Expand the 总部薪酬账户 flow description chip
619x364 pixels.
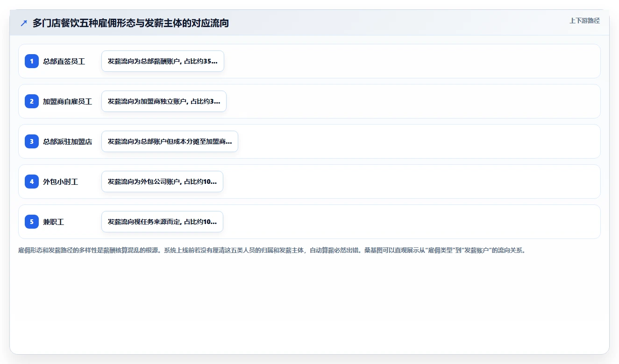pos(163,61)
